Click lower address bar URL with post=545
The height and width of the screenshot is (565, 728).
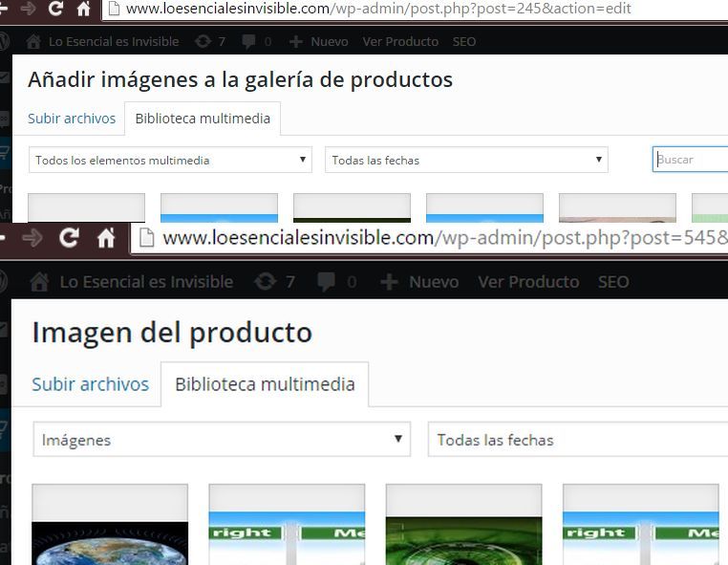coord(445,238)
